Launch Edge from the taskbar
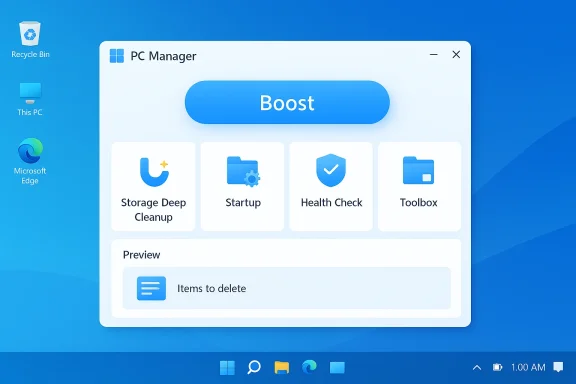Image resolution: width=576 pixels, height=384 pixels. pos(309,367)
